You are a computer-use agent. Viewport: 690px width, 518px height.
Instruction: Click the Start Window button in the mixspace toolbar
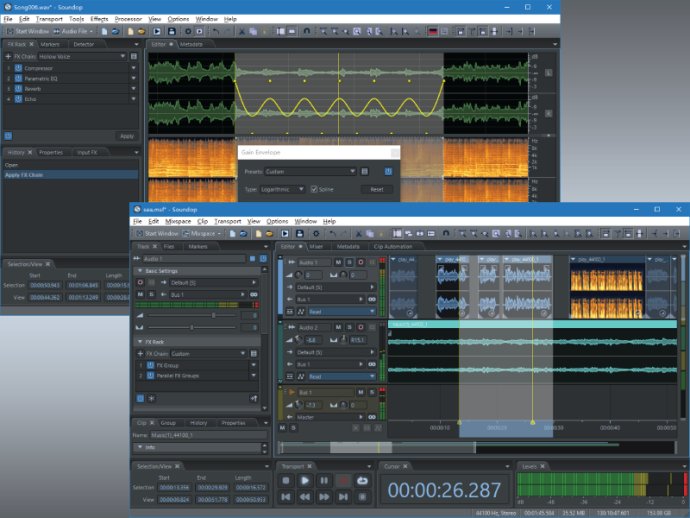(x=157, y=234)
